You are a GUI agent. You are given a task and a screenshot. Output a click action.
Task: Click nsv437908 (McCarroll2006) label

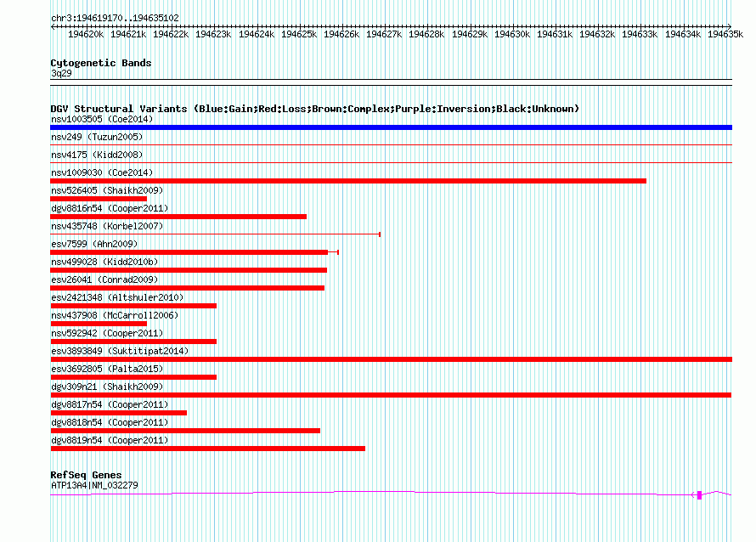[x=115, y=315]
